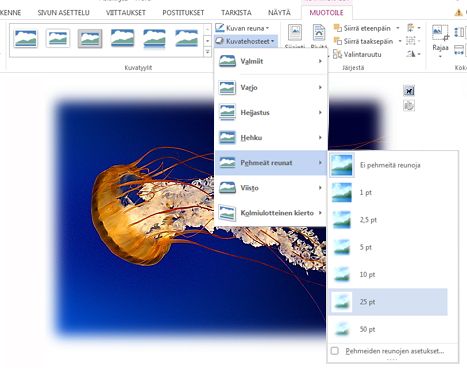Select the sixth picture style thumbnail in gallery

(186, 38)
